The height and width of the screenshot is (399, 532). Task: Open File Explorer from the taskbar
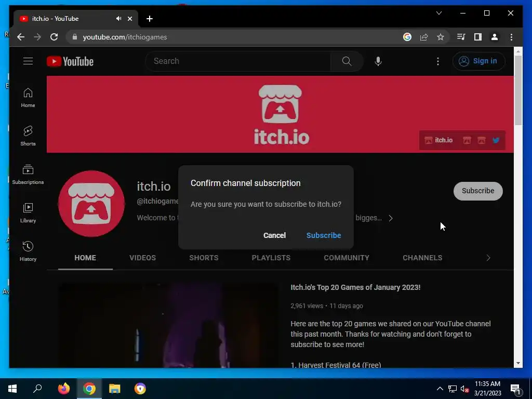(115, 389)
